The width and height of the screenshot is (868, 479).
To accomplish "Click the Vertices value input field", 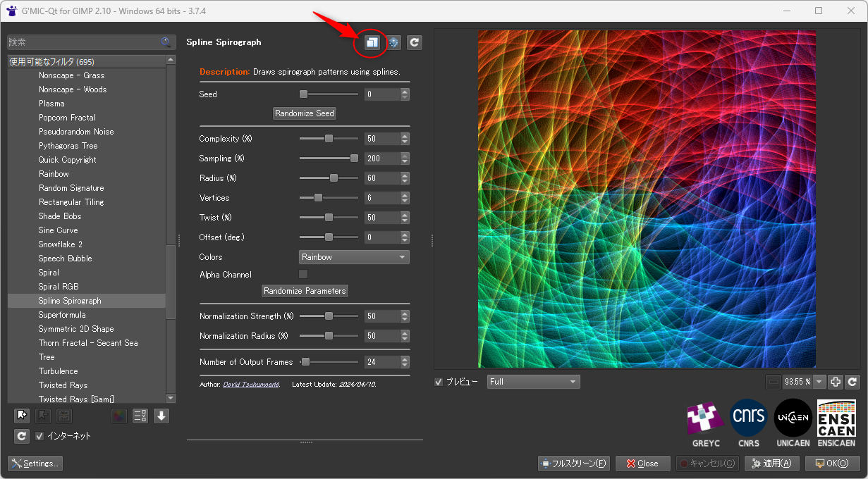I will [381, 198].
